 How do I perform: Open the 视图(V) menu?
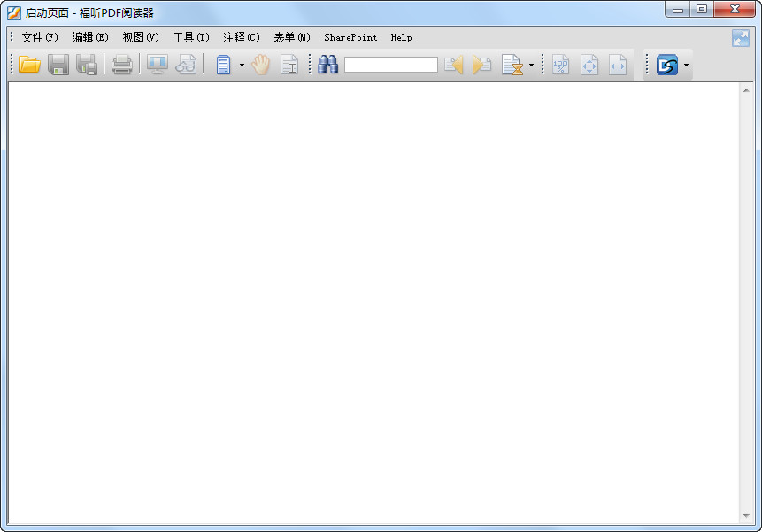(x=141, y=37)
